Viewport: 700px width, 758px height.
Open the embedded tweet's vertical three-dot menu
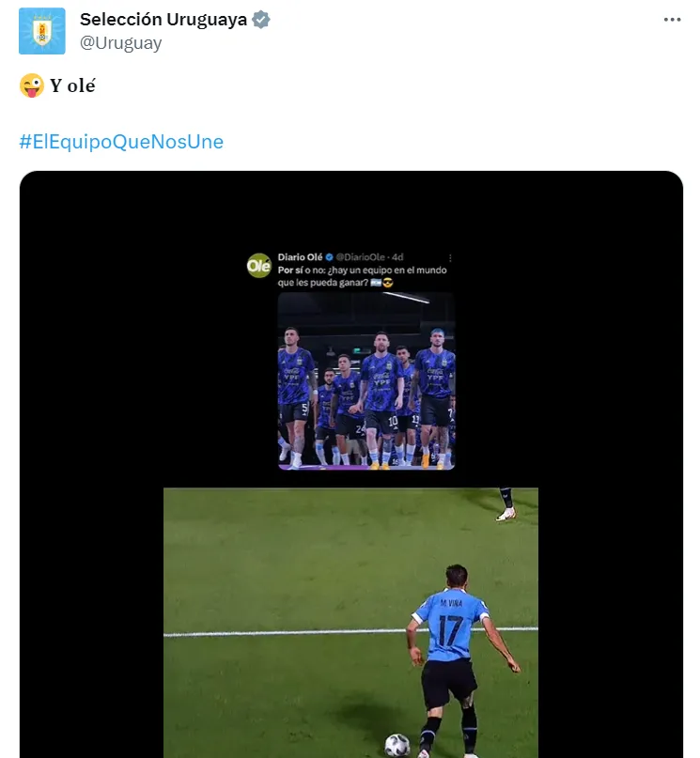coord(450,256)
